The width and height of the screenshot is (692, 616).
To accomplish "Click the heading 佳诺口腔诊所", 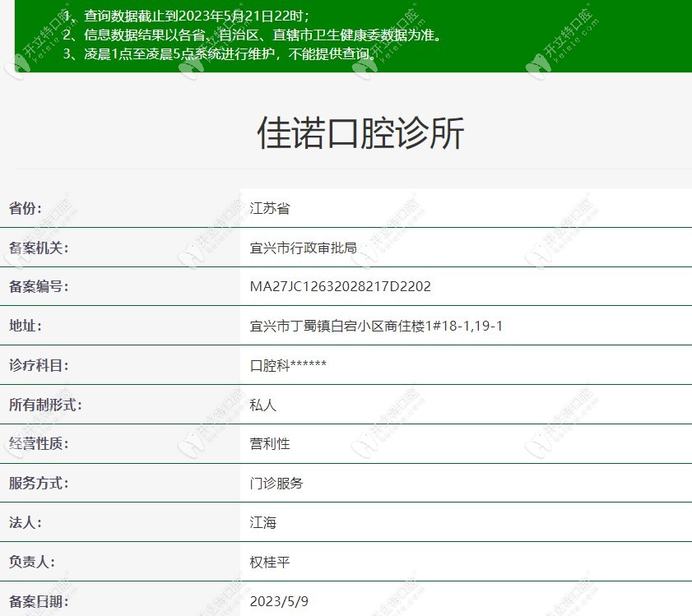I will point(360,132).
